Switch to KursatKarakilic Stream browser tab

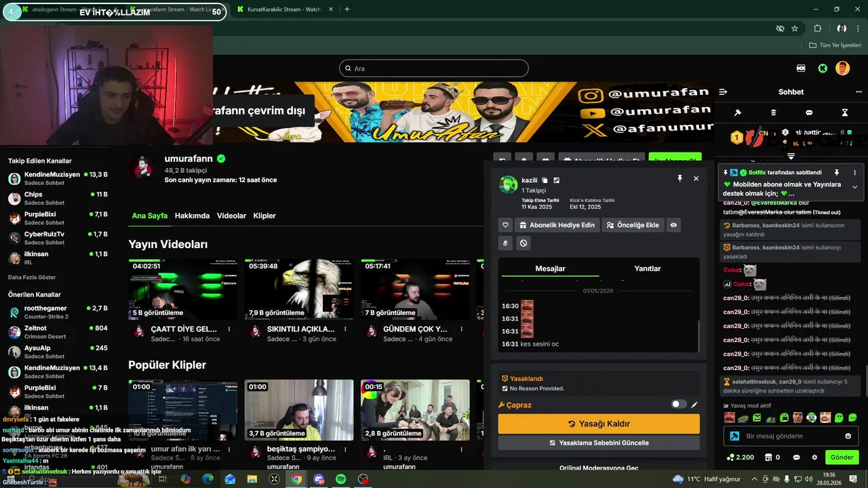coord(283,9)
